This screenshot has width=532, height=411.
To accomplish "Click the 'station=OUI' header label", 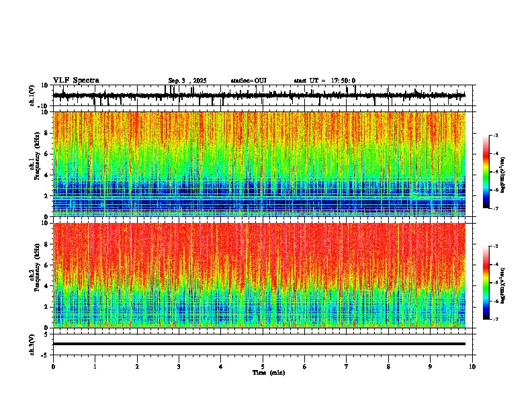I will [x=249, y=81].
